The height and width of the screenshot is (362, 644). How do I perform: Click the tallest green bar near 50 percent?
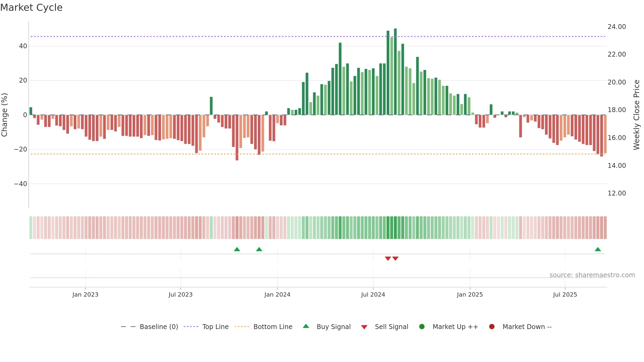[x=395, y=72]
